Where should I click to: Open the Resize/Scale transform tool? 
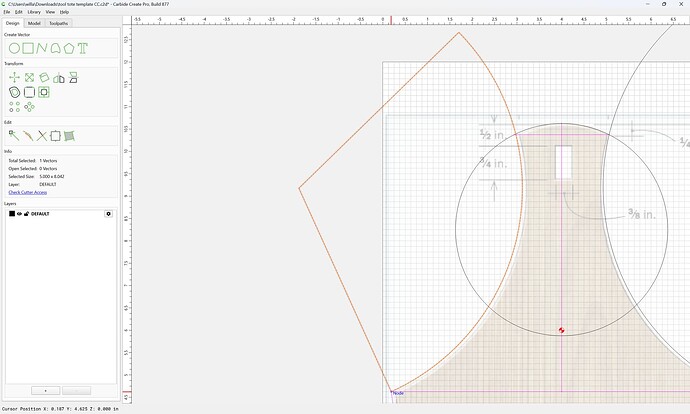point(29,78)
